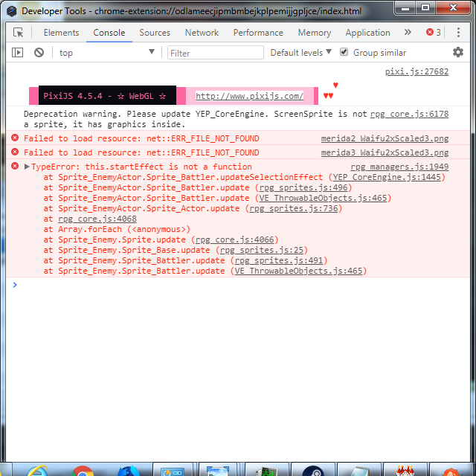Click the error icon beside merida2 resource failure
Screen dimensions: 476x476
tap(15, 138)
